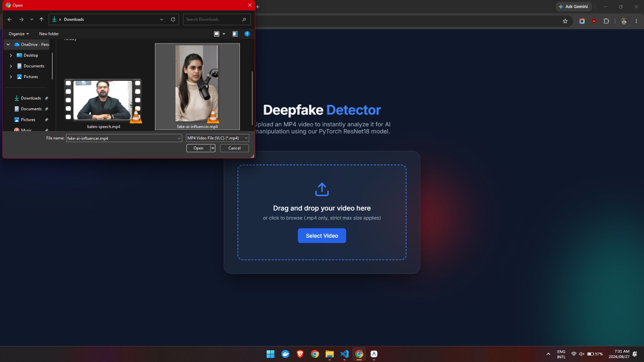Expand the Desktop tree node
Screen dimensions: 644x362
[11, 56]
